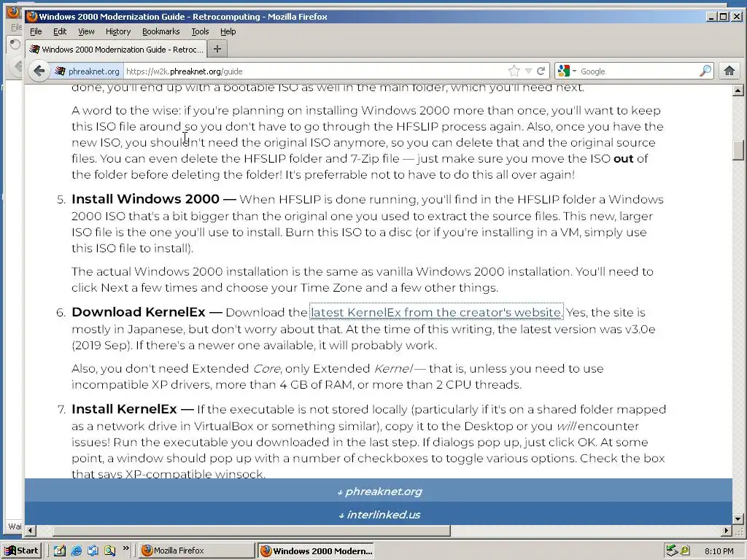
Task: Open the Google search engine selector
Action: (566, 71)
